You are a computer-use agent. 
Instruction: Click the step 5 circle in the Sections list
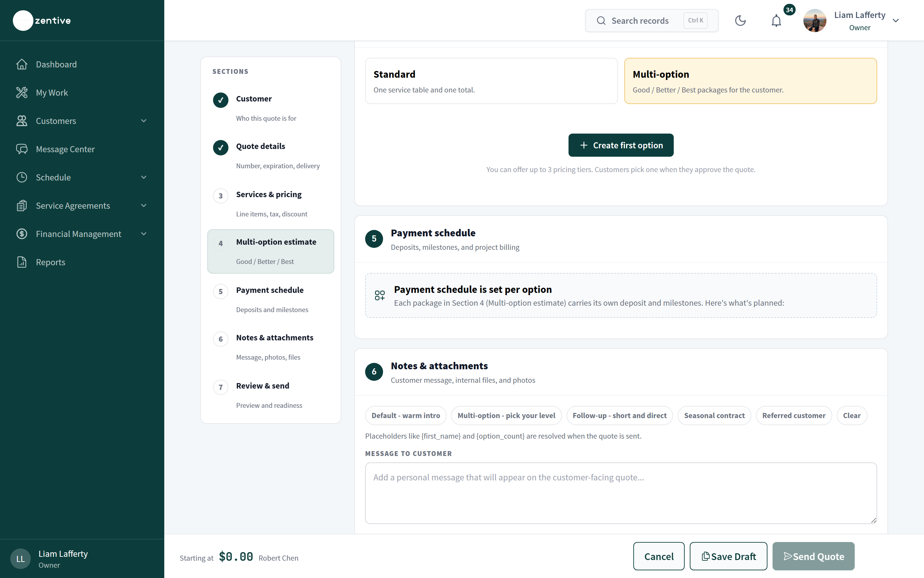click(221, 291)
